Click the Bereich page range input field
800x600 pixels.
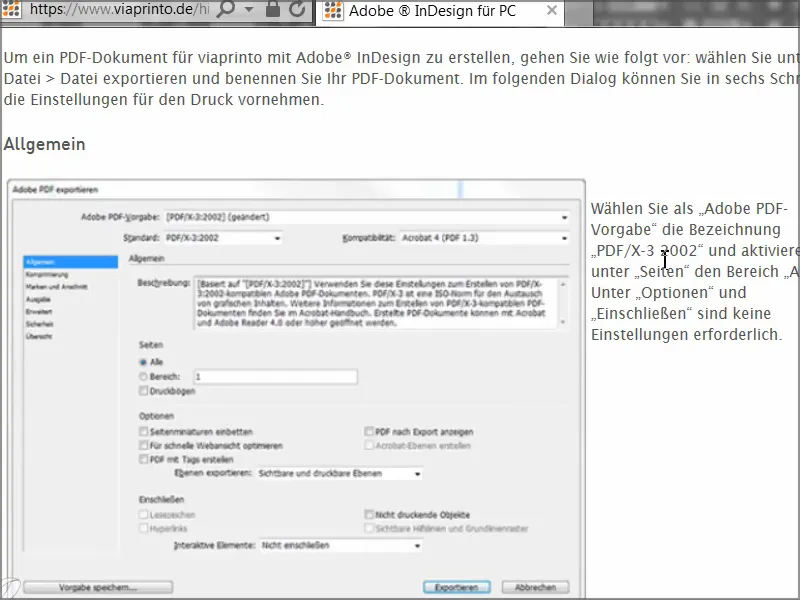(x=276, y=377)
